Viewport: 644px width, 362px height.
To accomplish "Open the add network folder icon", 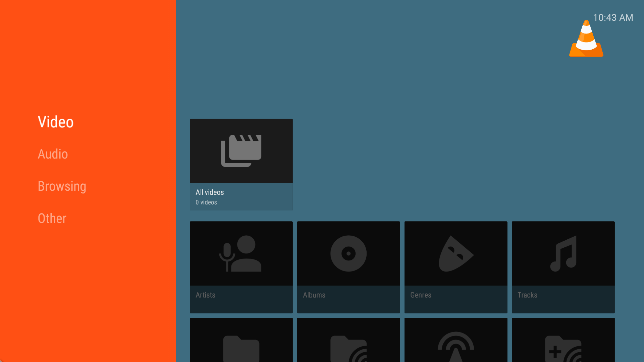I will click(563, 349).
